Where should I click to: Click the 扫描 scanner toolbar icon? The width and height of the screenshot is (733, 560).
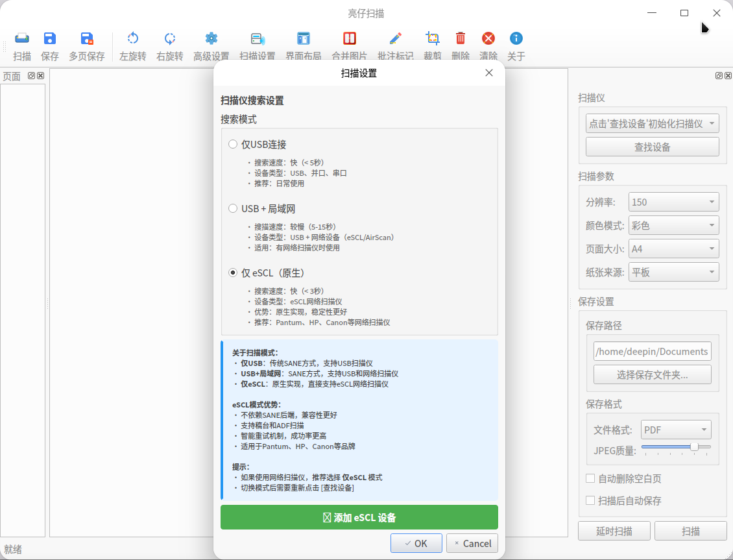click(22, 38)
